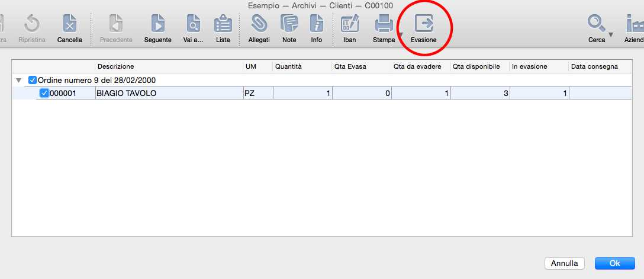644x279 pixels.
Task: Click the Vai a... search icon
Action: pos(193,24)
